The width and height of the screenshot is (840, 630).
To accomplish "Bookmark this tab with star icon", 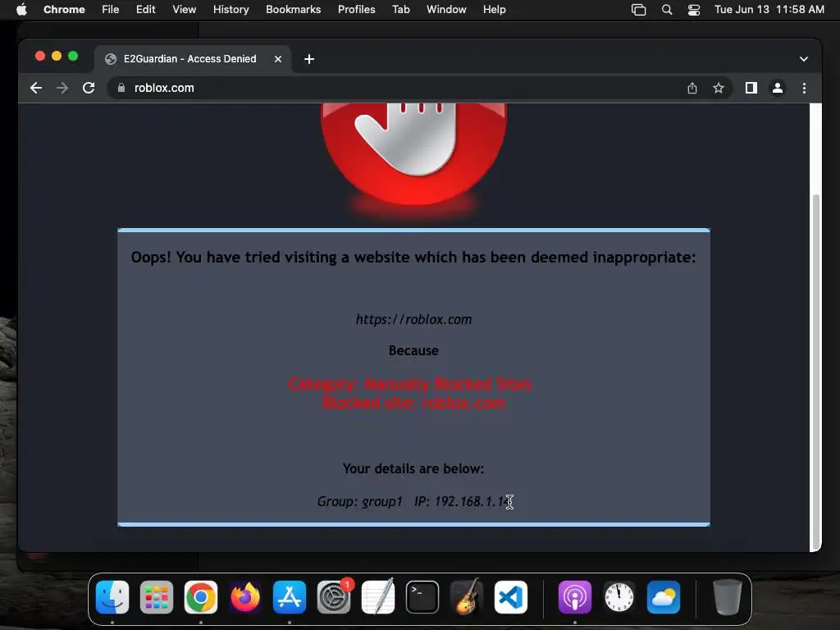I will 719,88.
